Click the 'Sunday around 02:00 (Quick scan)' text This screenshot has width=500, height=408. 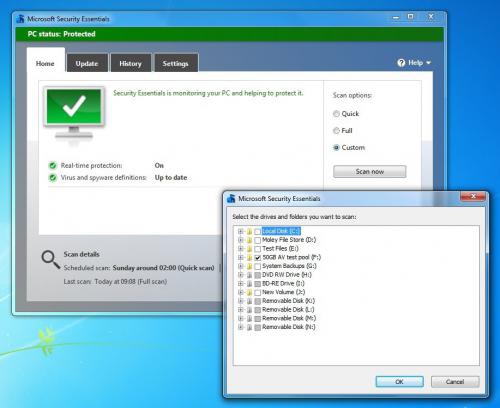tap(163, 268)
